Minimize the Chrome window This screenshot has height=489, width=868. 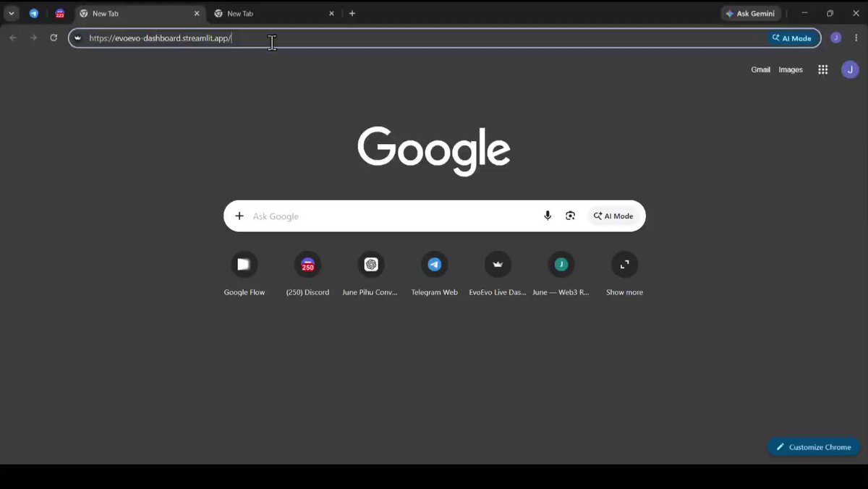point(804,14)
